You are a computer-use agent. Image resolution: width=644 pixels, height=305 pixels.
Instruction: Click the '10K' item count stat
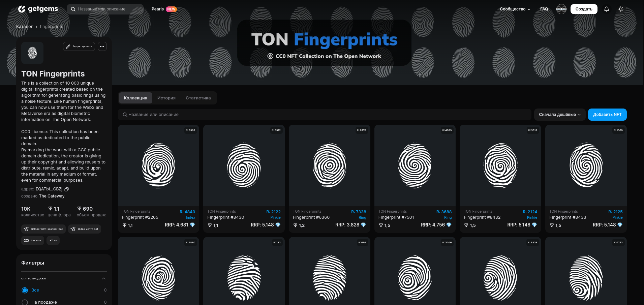[26, 209]
